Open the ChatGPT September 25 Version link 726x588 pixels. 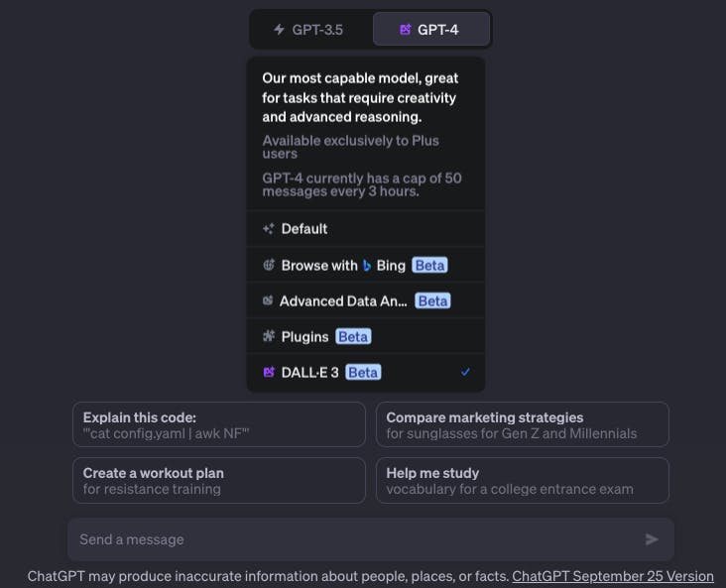point(613,576)
